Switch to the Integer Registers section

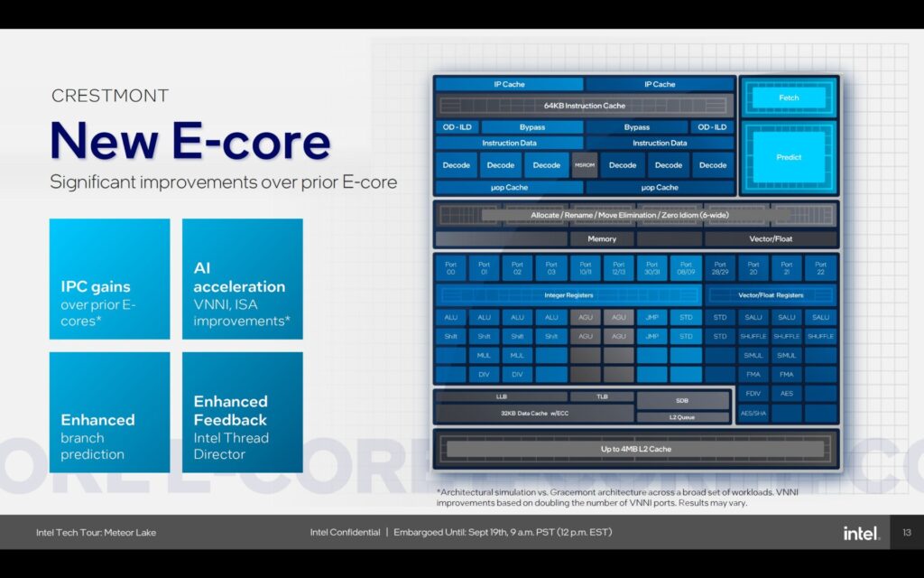(568, 296)
